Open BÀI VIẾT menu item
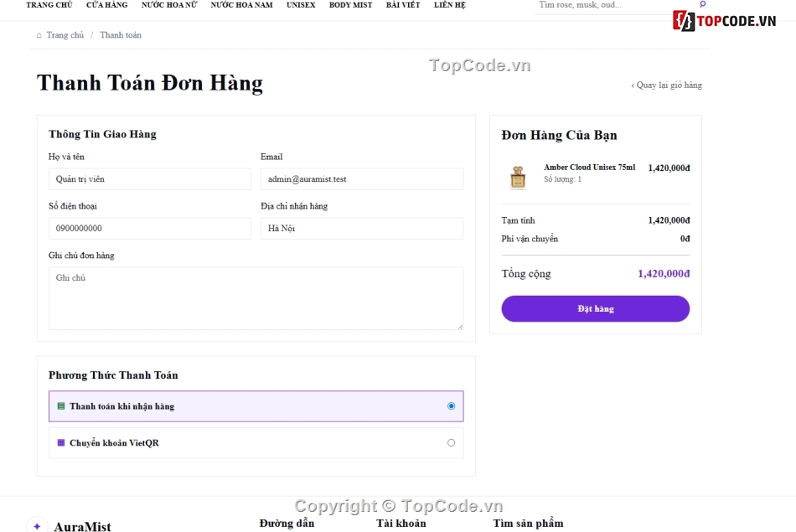 coord(403,5)
